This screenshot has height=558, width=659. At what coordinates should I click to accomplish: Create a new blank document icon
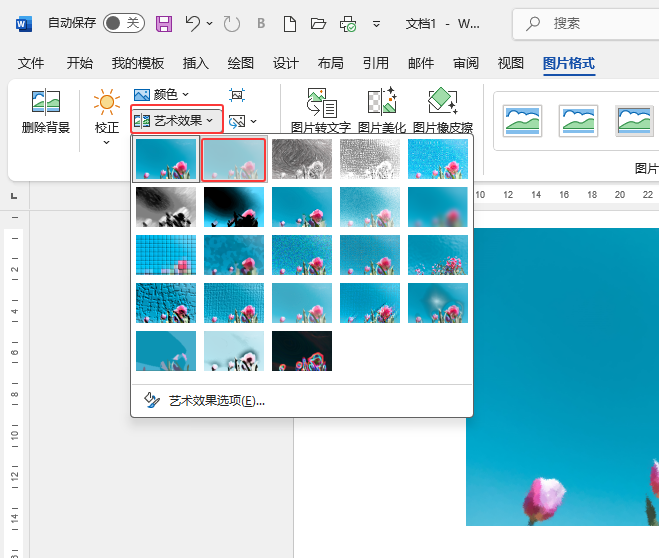click(290, 24)
